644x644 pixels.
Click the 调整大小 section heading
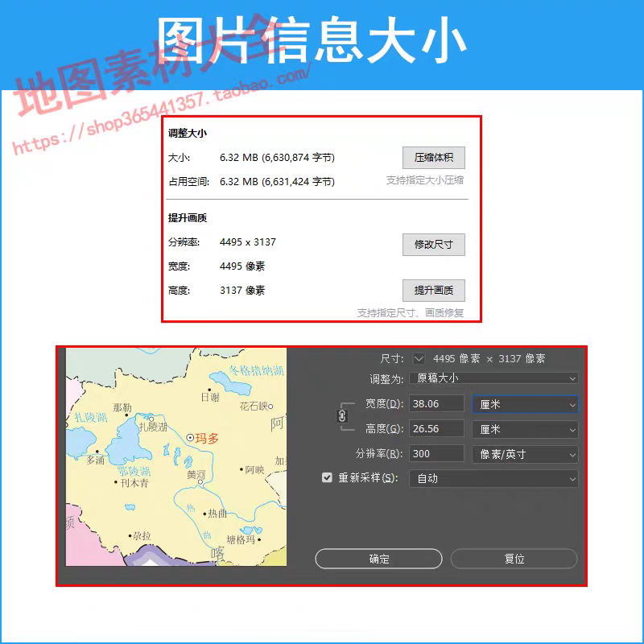coord(188,133)
